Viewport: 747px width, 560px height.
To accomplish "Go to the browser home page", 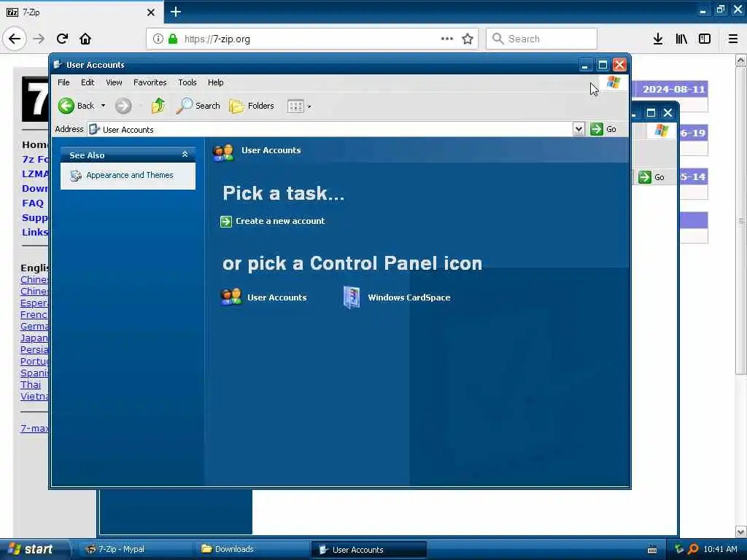I will tap(86, 39).
